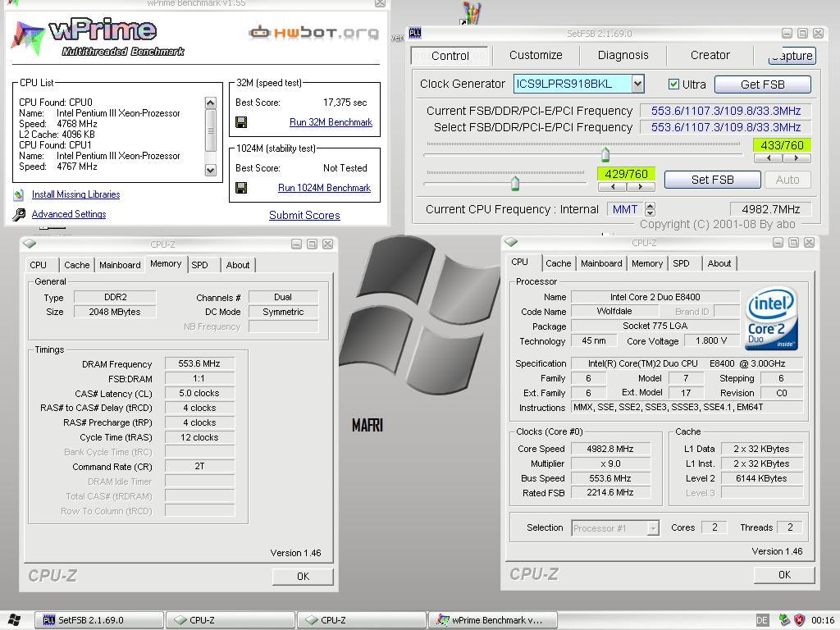Image resolution: width=840 pixels, height=630 pixels.
Task: Click the MMT frequency mode stepper
Action: (650, 209)
